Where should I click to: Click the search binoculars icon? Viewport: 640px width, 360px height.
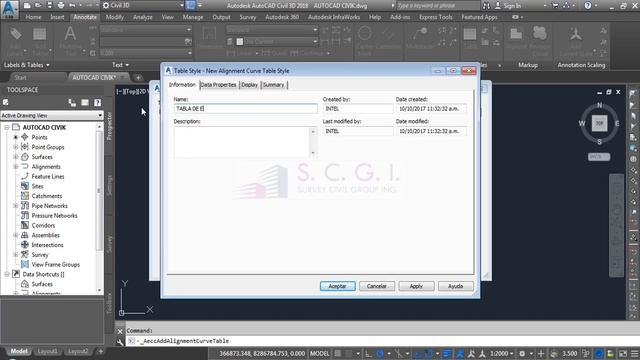tap(486, 6)
